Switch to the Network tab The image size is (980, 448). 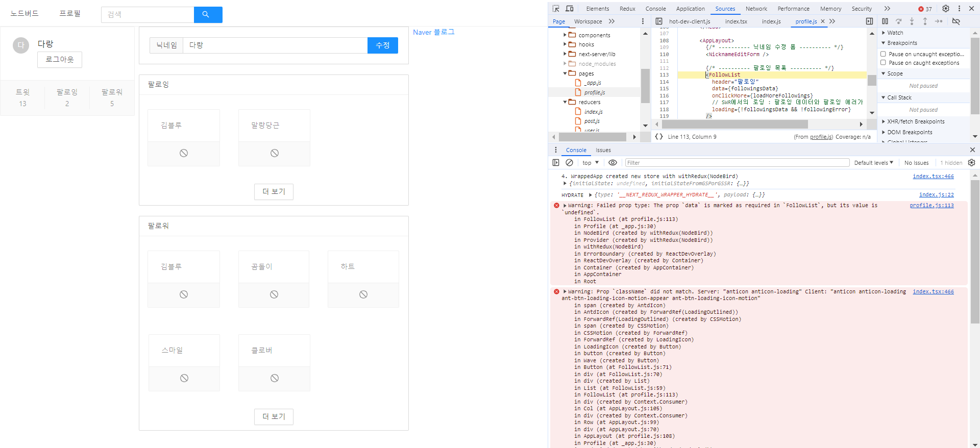pos(756,9)
